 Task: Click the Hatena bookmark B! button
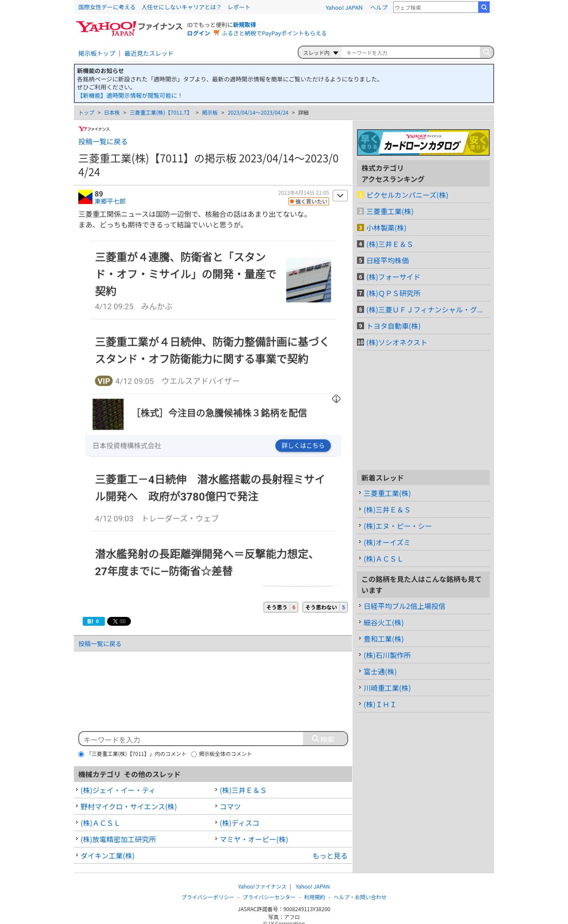(x=94, y=621)
